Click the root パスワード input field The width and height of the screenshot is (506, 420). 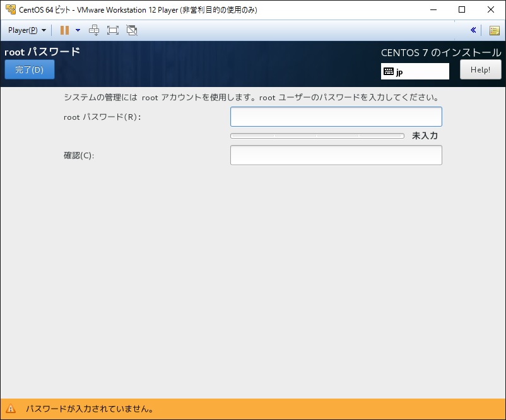click(336, 116)
